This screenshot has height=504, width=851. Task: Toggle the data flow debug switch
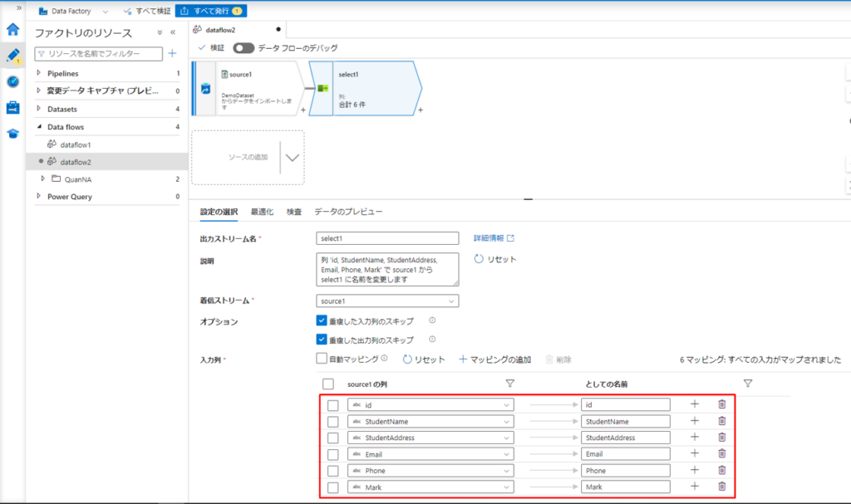[243, 48]
